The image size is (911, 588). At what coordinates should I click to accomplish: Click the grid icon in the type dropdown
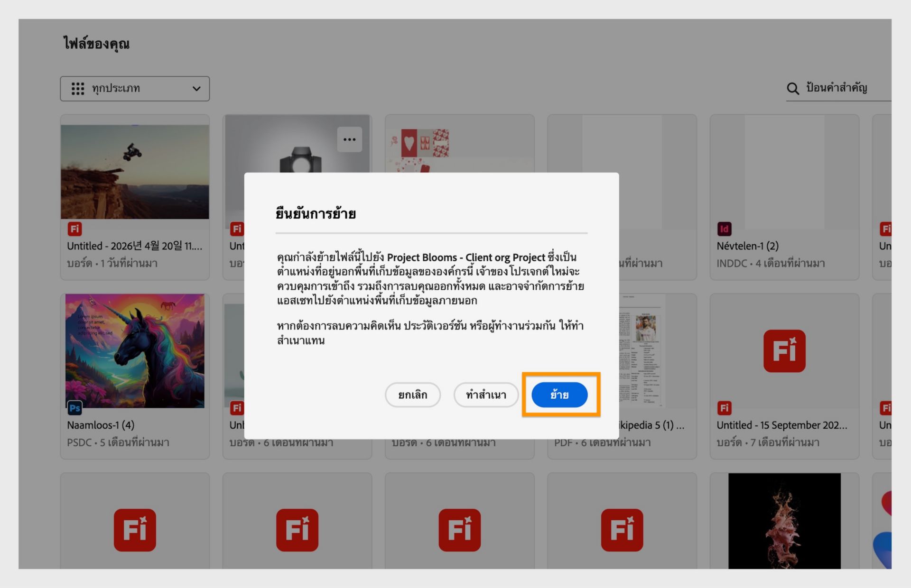point(78,89)
